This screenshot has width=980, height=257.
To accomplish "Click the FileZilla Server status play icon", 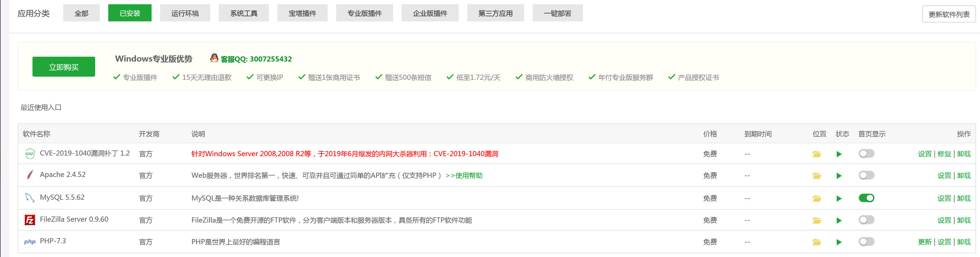I will point(839,221).
